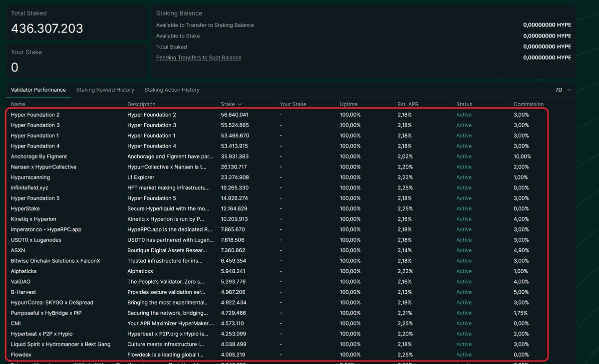
Task: Click the Stake column sort arrow
Action: tap(240, 104)
